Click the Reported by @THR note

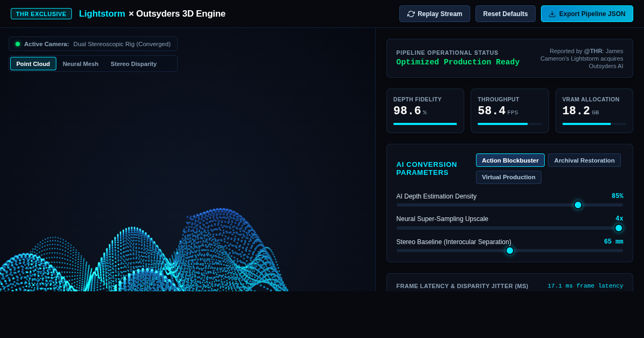581,58
